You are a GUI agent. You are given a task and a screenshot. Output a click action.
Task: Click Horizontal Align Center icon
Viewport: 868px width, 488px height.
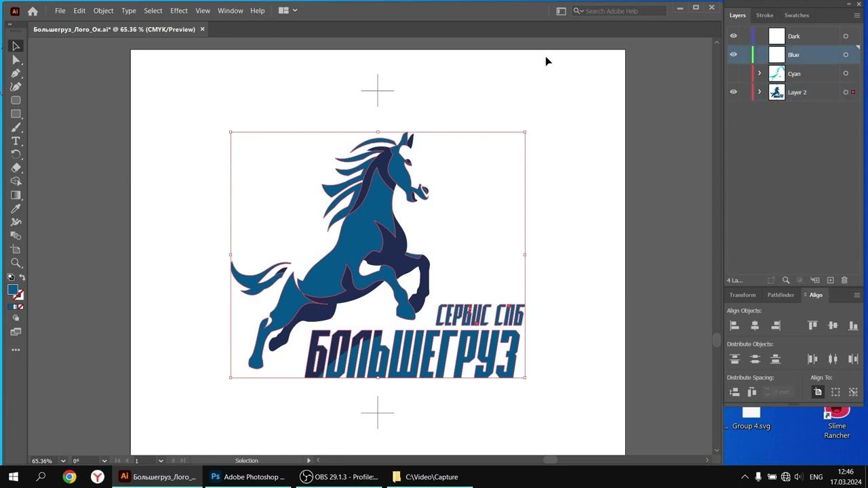coord(755,325)
